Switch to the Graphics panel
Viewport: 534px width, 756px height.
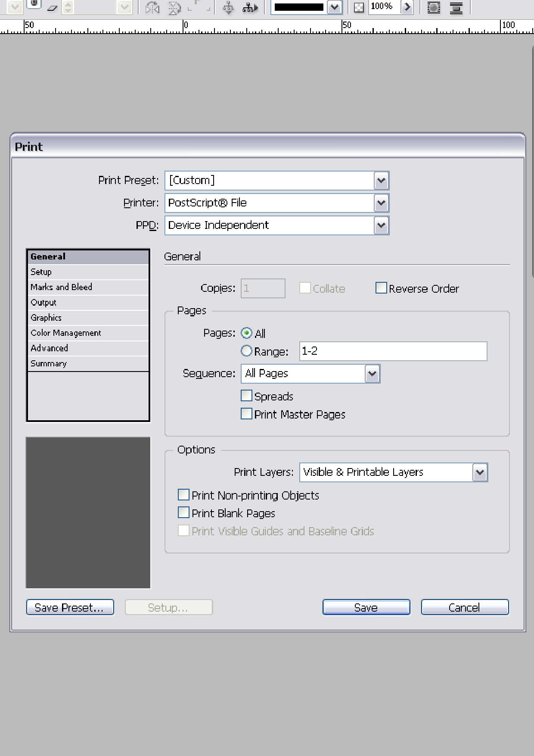coord(88,318)
